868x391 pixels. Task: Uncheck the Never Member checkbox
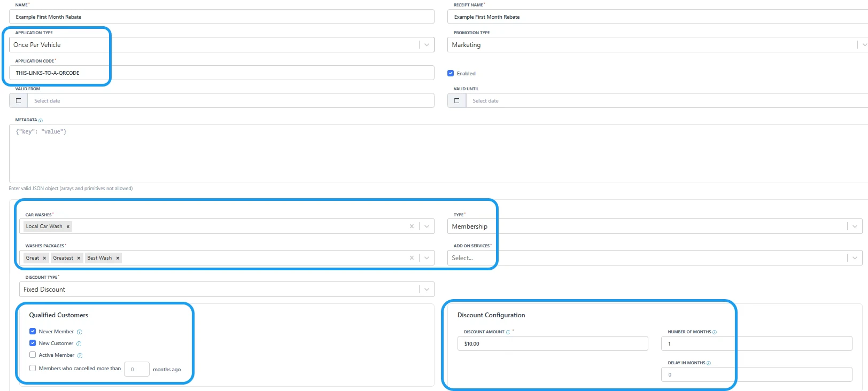coord(33,331)
